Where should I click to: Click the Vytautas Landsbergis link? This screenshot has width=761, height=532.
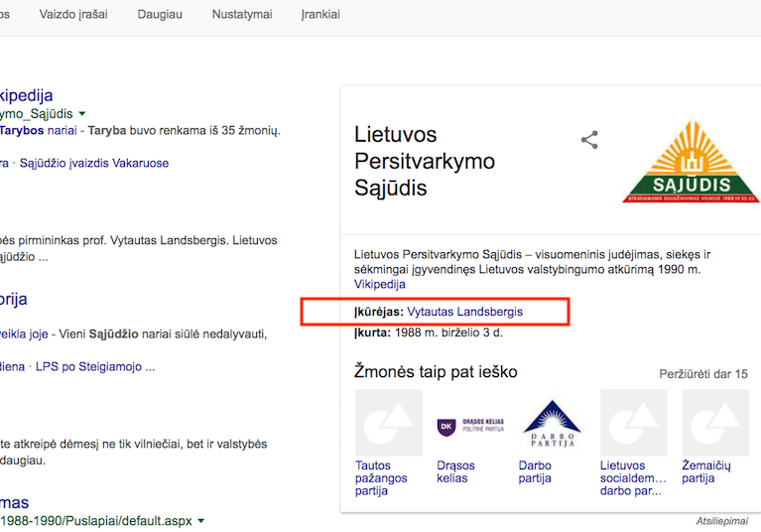(464, 312)
